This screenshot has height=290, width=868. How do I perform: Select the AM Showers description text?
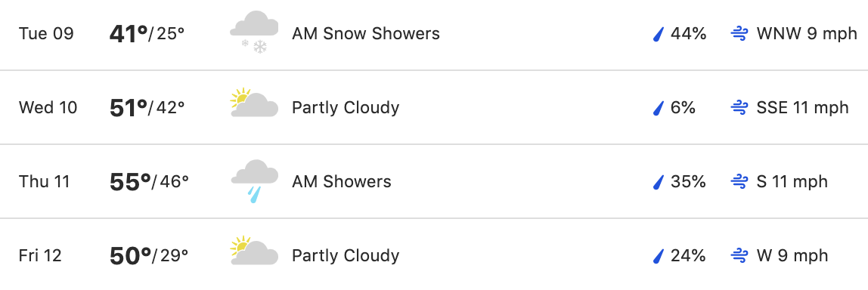coord(342,181)
